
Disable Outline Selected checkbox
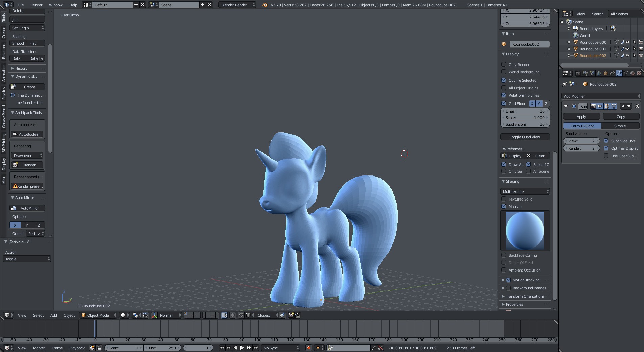point(504,80)
